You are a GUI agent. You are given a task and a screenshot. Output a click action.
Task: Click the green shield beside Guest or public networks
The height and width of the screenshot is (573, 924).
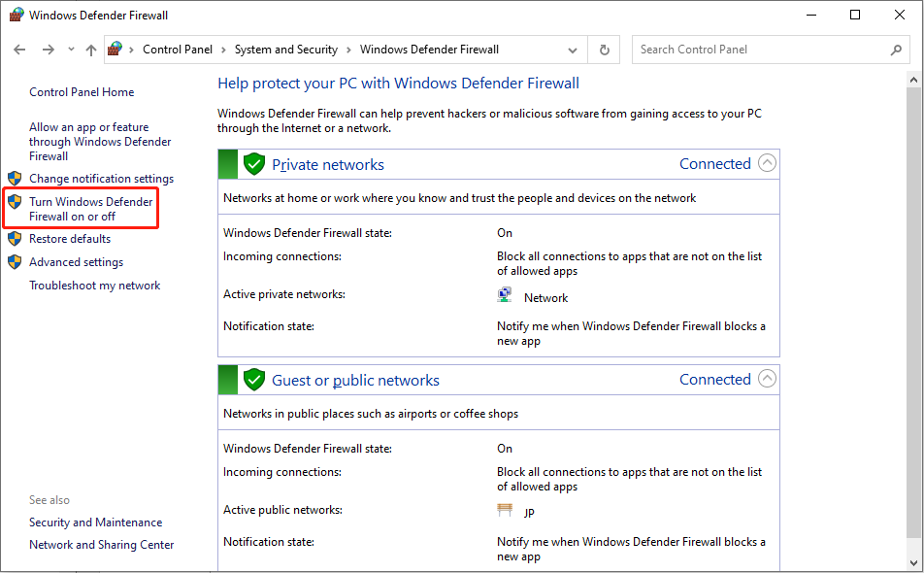coord(254,380)
